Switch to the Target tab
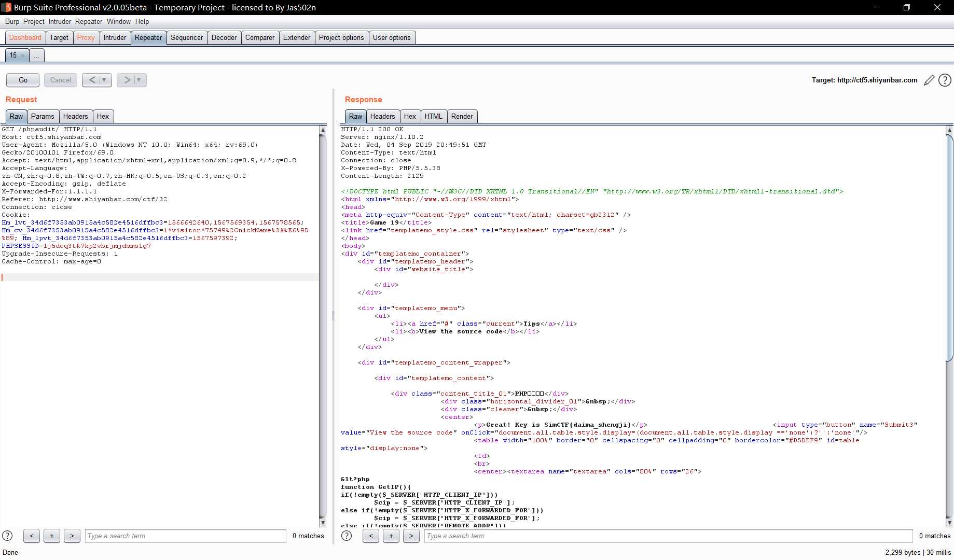Screen dimensions: 954x560 pyautogui.click(x=59, y=37)
